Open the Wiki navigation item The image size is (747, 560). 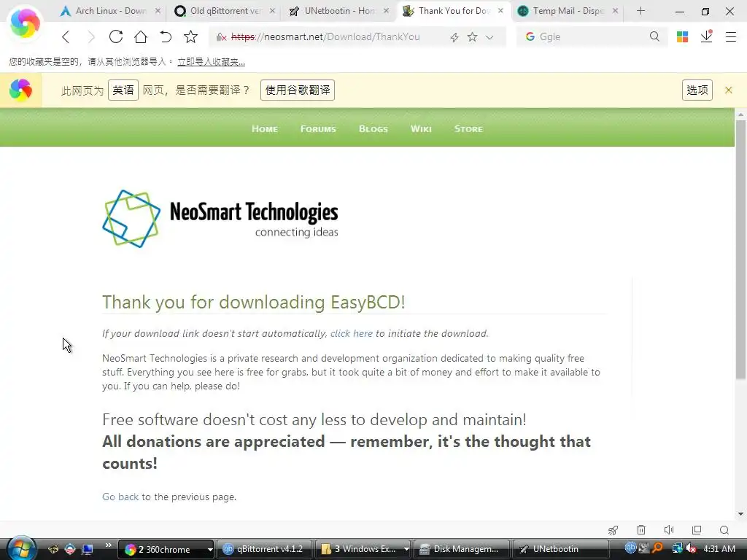(x=421, y=129)
